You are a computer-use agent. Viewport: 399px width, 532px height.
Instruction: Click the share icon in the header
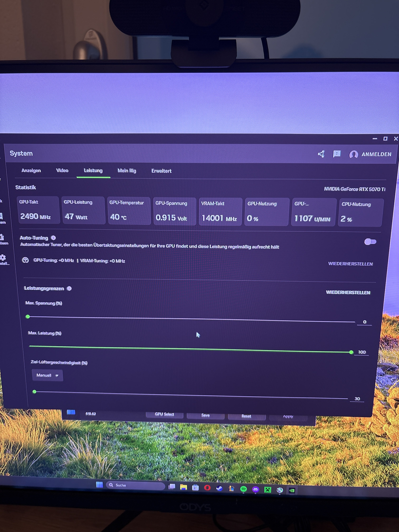pyautogui.click(x=321, y=154)
